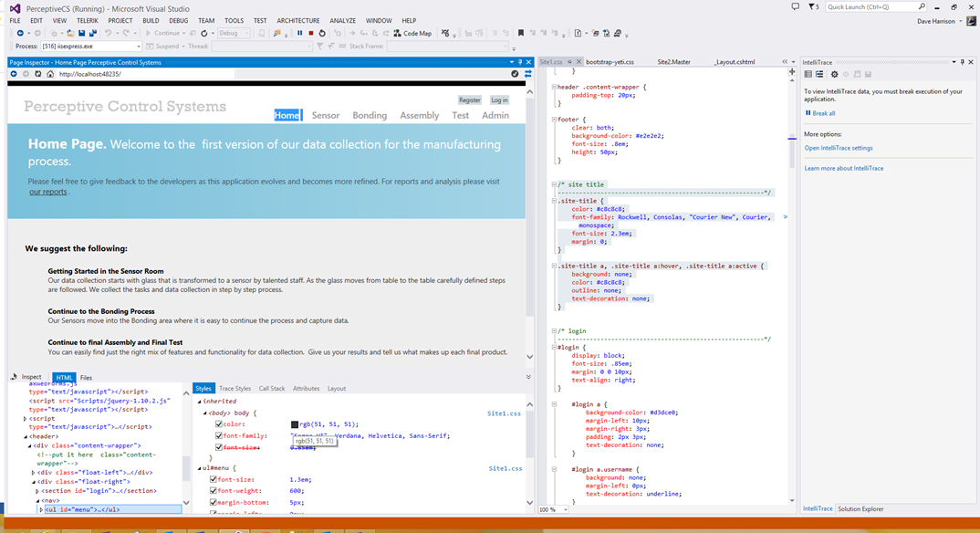Open IntelliTrace settings gear icon
Viewport: 980px width, 533px height.
(834, 73)
